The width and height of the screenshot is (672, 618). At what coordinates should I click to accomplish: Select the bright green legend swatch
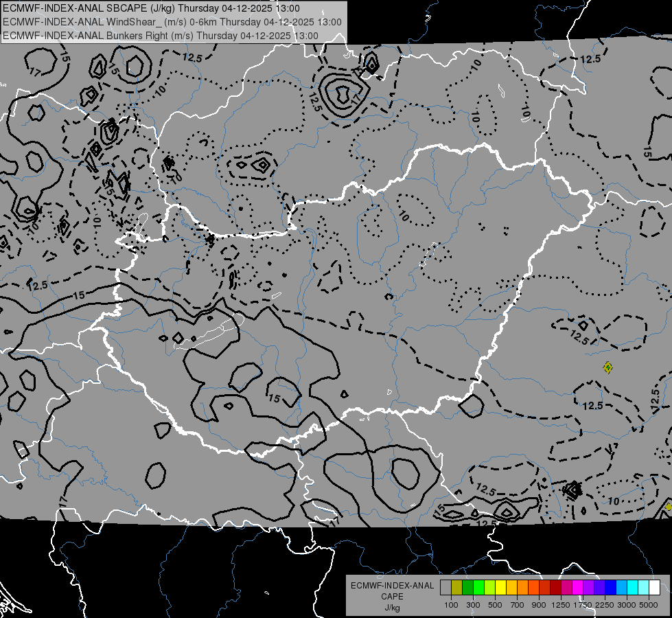coord(478,588)
